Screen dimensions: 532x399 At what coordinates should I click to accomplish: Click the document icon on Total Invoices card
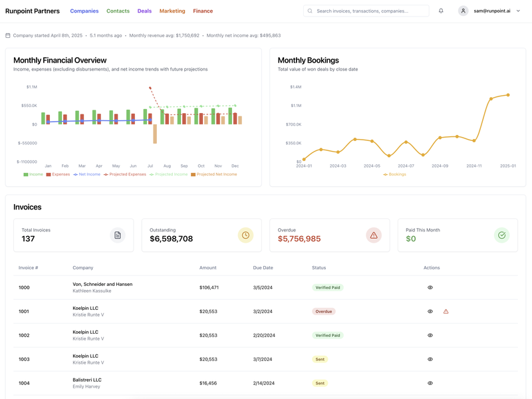pos(116,235)
